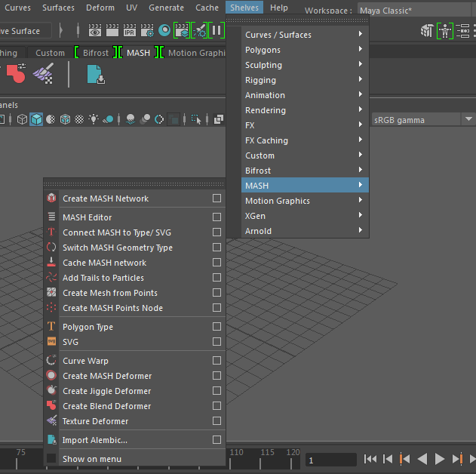The image size is (476, 474).
Task: Expand Polygons shelf submenu
Action: click(305, 50)
